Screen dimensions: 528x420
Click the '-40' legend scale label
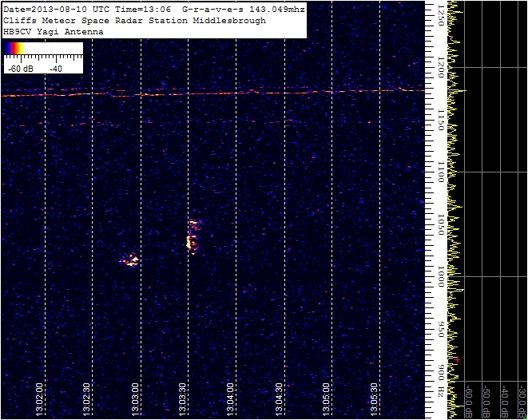click(56, 69)
